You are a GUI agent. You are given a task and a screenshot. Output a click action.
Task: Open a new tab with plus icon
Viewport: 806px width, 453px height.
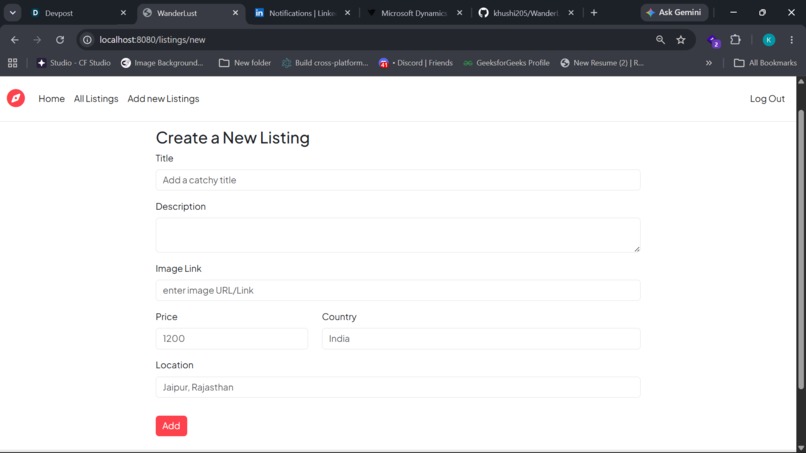pos(594,13)
